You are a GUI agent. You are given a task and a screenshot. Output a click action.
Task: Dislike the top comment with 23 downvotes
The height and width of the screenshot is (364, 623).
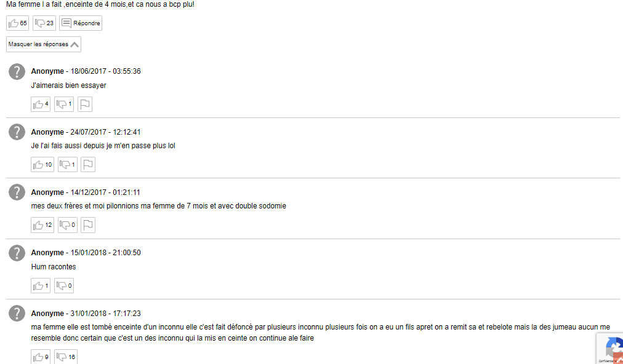44,23
